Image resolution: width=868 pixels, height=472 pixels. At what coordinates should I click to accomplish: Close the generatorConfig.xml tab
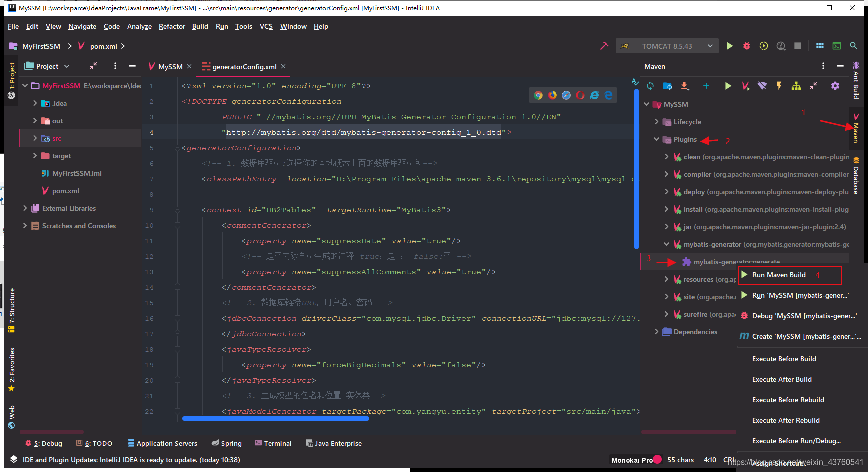point(283,66)
